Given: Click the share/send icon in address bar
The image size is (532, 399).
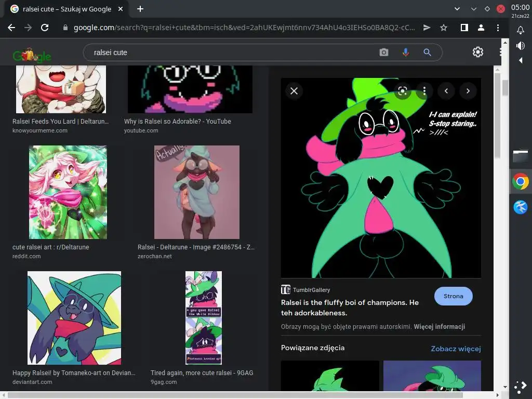Looking at the screenshot, I should (x=427, y=28).
